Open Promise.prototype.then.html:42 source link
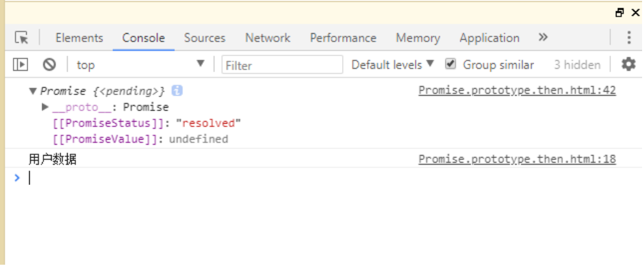Image resolution: width=644 pixels, height=273 pixels. [517, 91]
